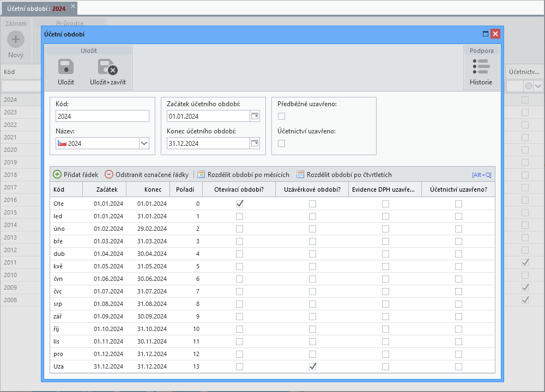
Task: Sort by the Konec column header
Action: (148, 189)
